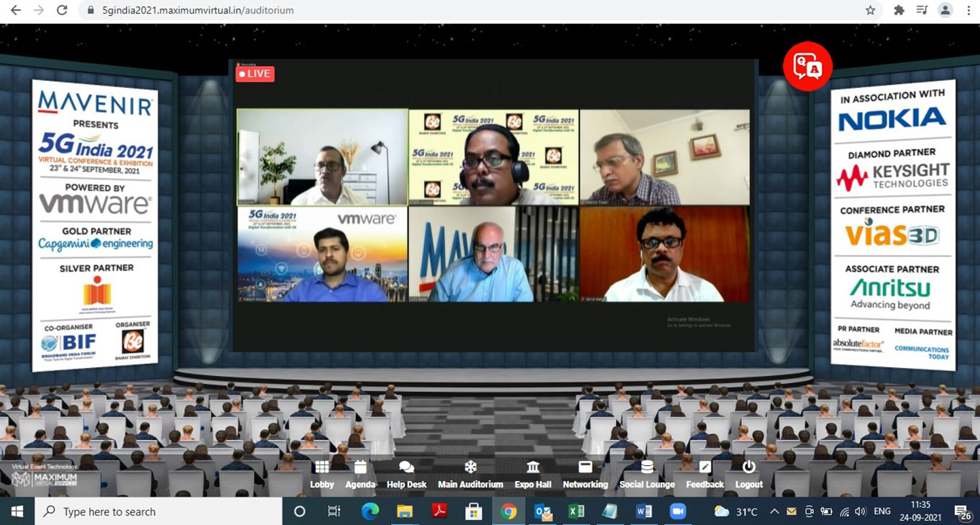Open Wi-Fi network tray icon
Viewport: 980px width, 525px height.
point(845,511)
